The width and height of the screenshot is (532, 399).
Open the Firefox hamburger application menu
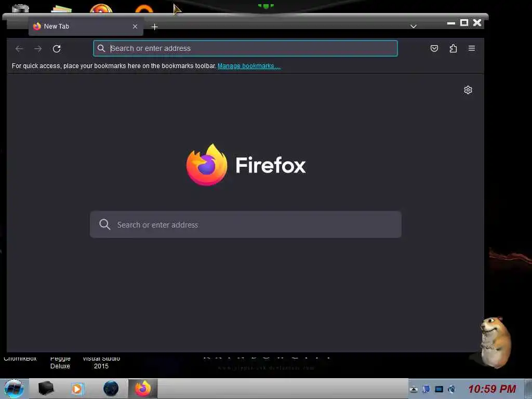(x=472, y=48)
